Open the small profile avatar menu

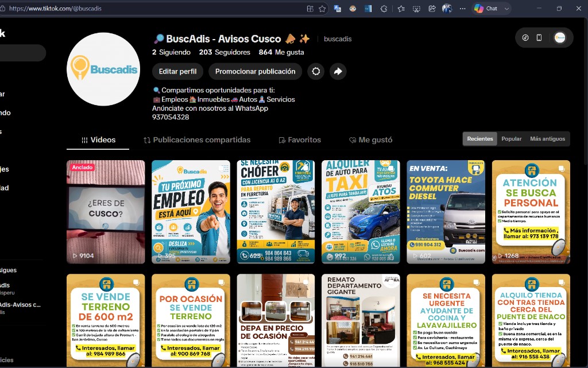(560, 37)
